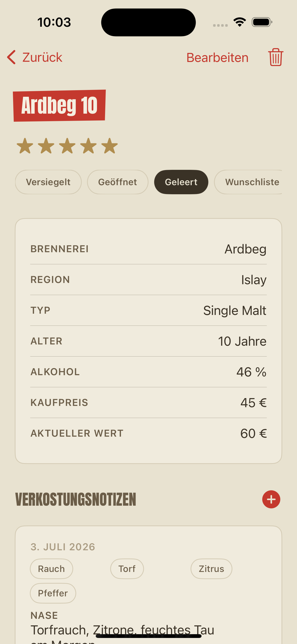Tap the Rauch flavor tag

[51, 569]
